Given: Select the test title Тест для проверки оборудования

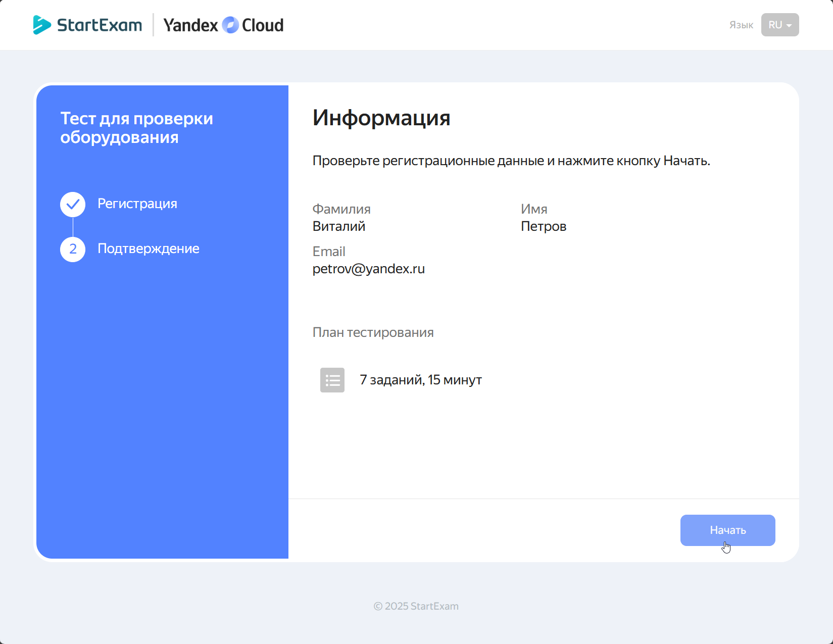Looking at the screenshot, I should tap(136, 127).
